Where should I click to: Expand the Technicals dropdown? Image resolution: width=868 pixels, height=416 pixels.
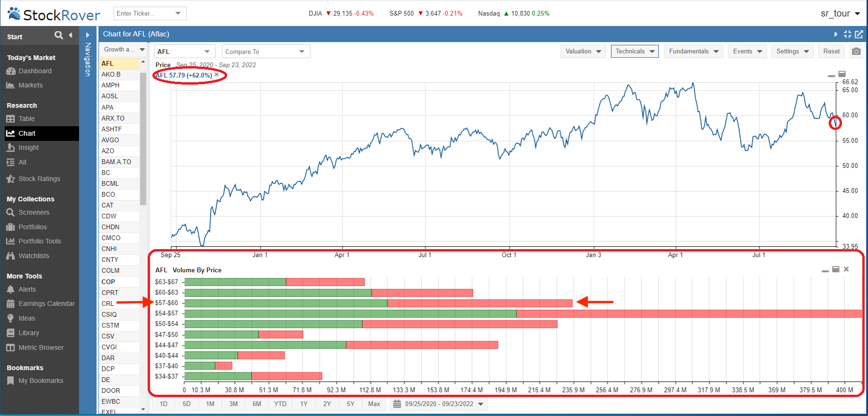(x=635, y=52)
